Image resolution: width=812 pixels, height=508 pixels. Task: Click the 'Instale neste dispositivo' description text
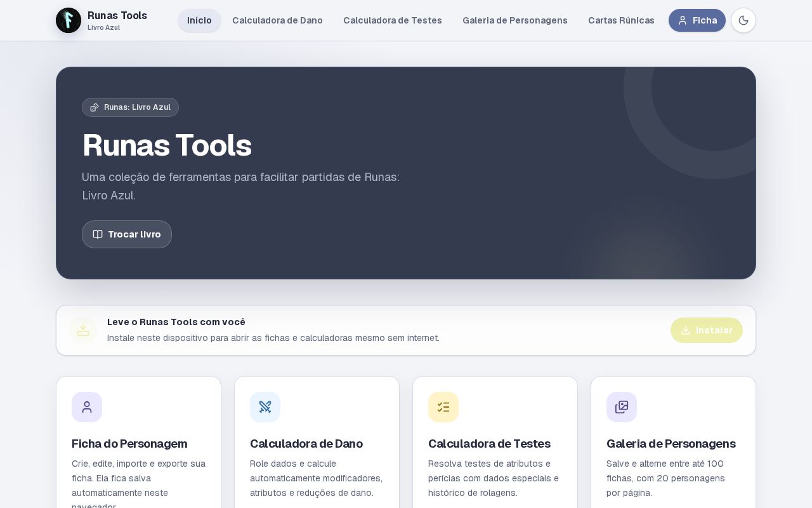coord(273,338)
